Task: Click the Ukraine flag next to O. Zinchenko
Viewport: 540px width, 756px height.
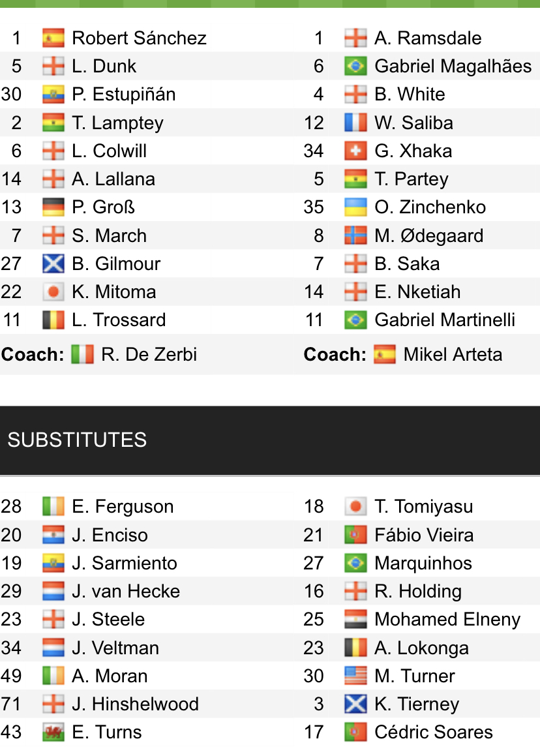Action: (355, 207)
